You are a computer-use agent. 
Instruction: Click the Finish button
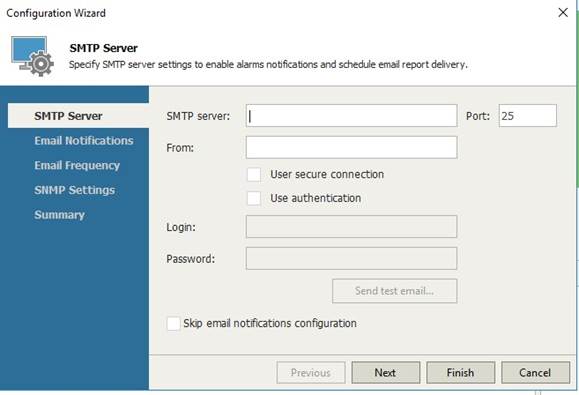[461, 373]
